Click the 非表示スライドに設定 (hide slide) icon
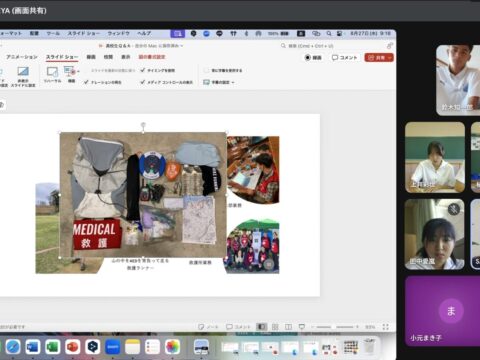The image size is (480, 360). [x=23, y=76]
